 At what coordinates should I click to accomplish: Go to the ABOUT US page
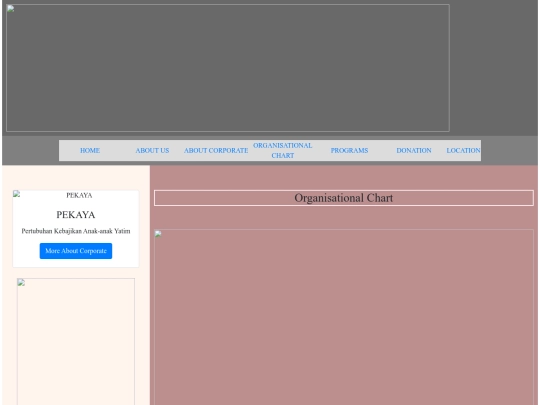coord(152,150)
